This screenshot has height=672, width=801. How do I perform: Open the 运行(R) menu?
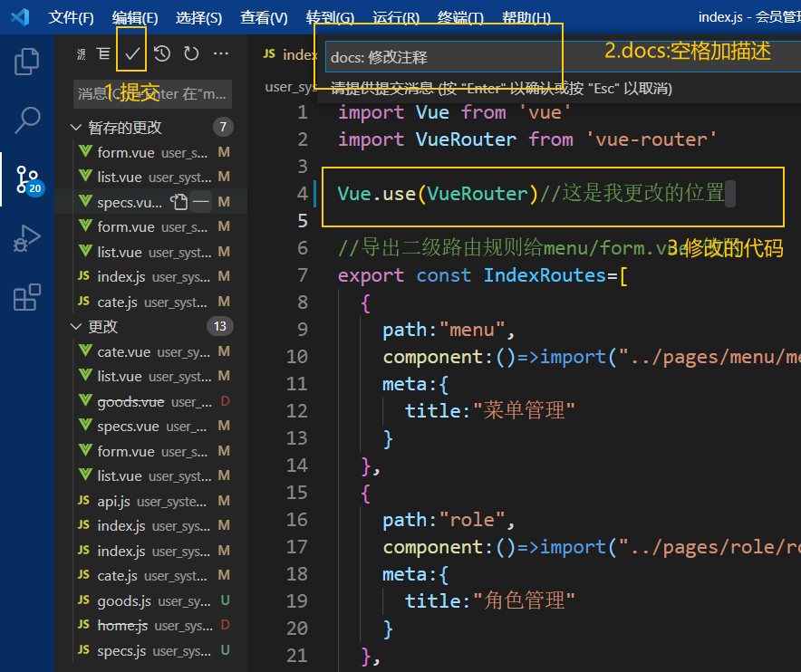pyautogui.click(x=396, y=17)
